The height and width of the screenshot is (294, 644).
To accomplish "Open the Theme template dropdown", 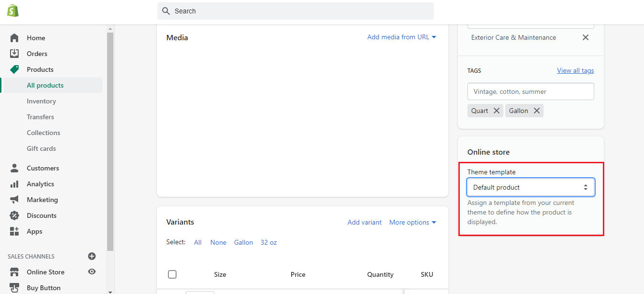I will [531, 187].
